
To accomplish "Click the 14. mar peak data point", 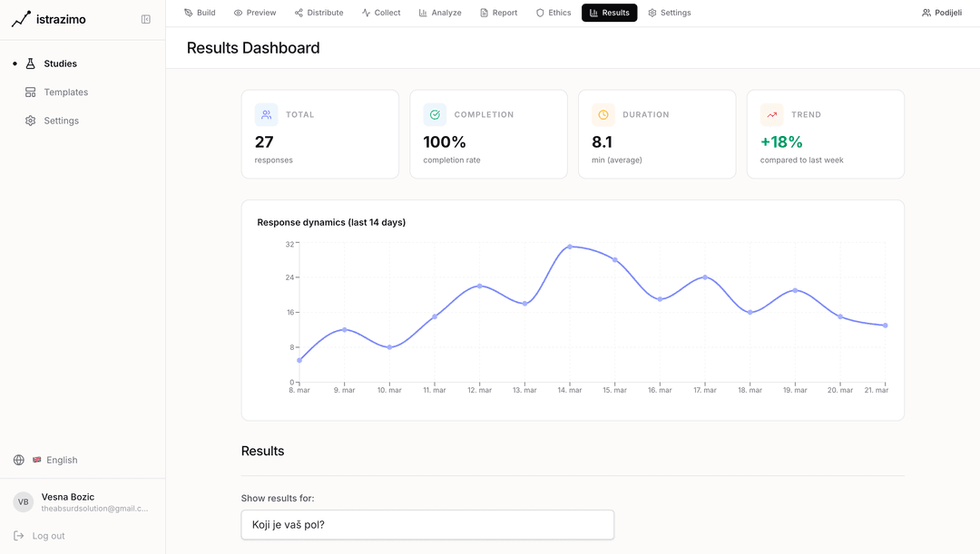I will coord(570,247).
